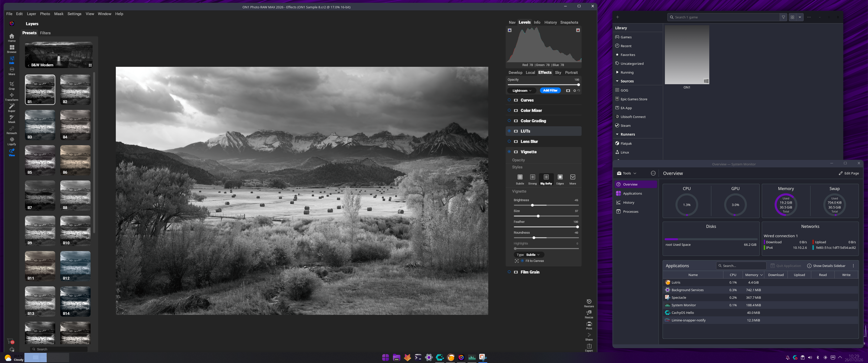The image size is (868, 363).
Task: Collapse the Sources section in Lutris
Action: [x=617, y=81]
